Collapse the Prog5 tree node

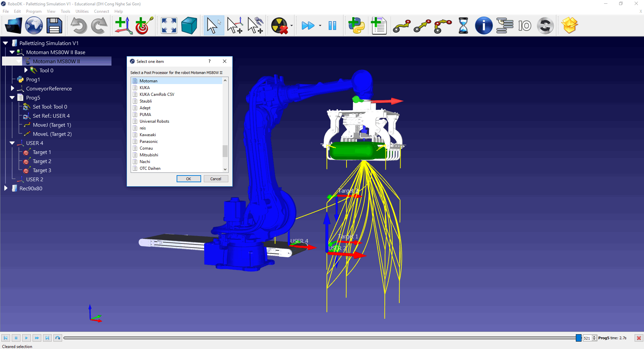pyautogui.click(x=12, y=98)
